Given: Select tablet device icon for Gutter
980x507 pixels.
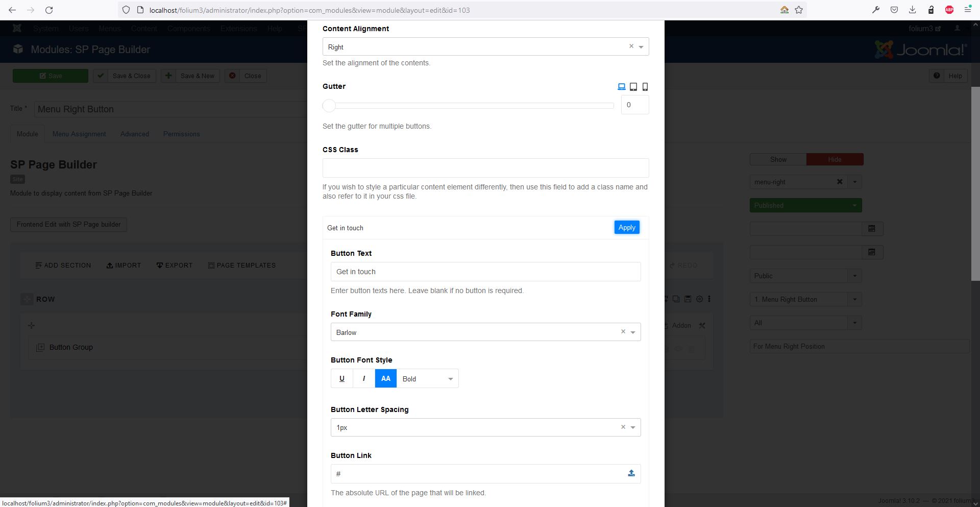Looking at the screenshot, I should point(633,87).
